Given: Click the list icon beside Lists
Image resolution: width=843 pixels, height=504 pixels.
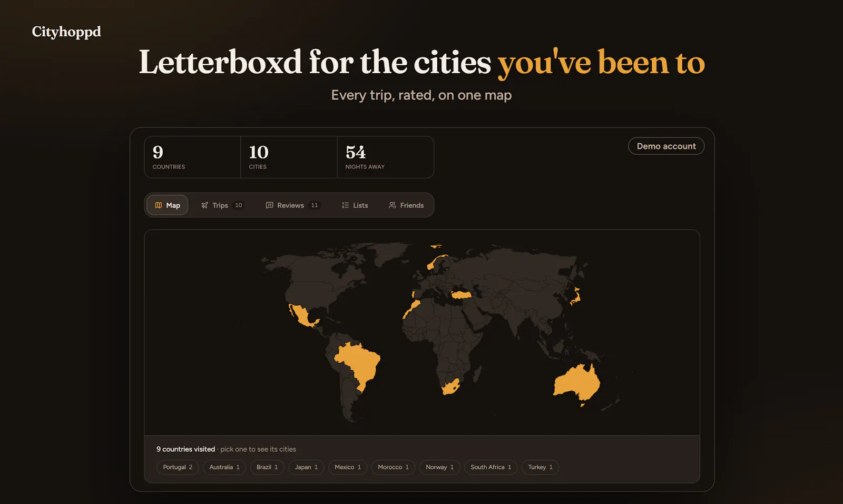Looking at the screenshot, I should tap(346, 205).
